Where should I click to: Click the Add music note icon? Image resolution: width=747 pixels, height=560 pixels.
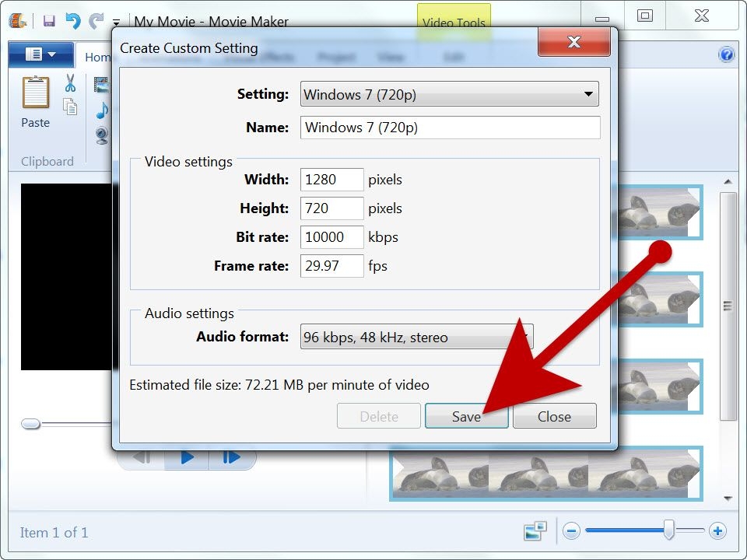pos(101,110)
